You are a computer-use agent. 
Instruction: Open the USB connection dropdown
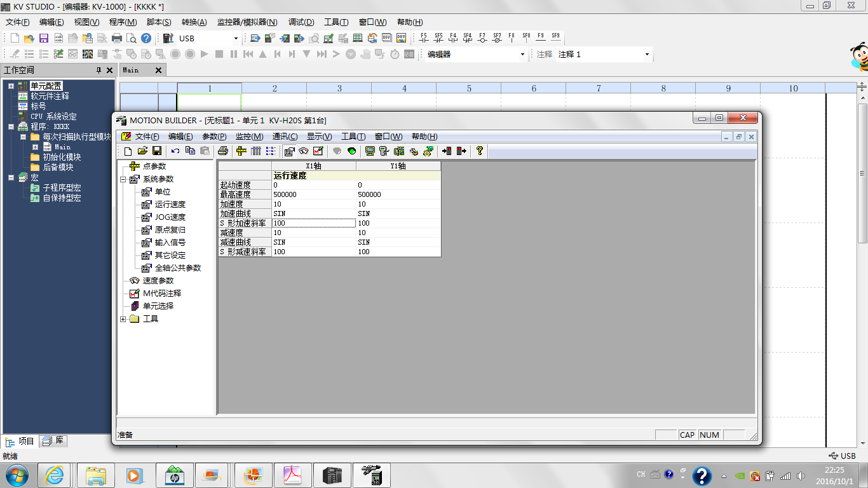(236, 38)
